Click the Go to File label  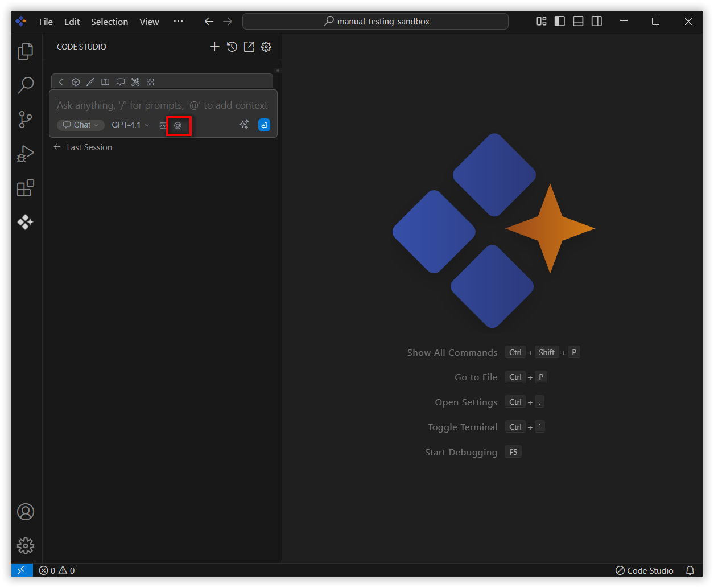[476, 377]
